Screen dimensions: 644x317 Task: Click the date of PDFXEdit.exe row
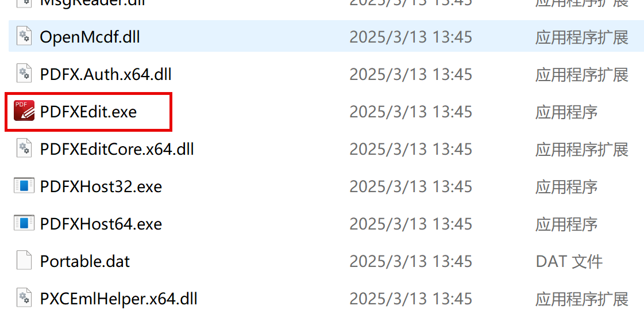(411, 112)
